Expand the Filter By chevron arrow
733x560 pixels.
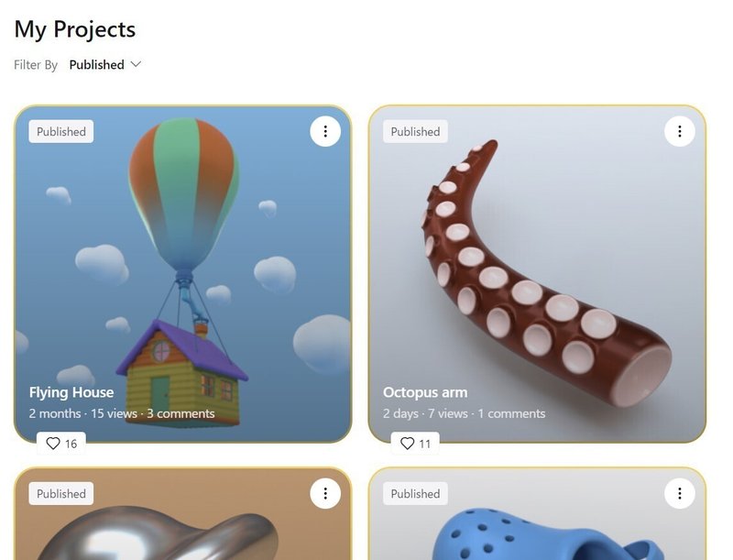tap(136, 64)
